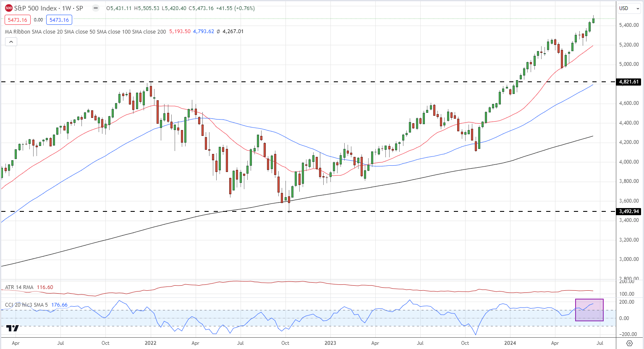Click the TradingView logo in the bottom corner

(13, 328)
